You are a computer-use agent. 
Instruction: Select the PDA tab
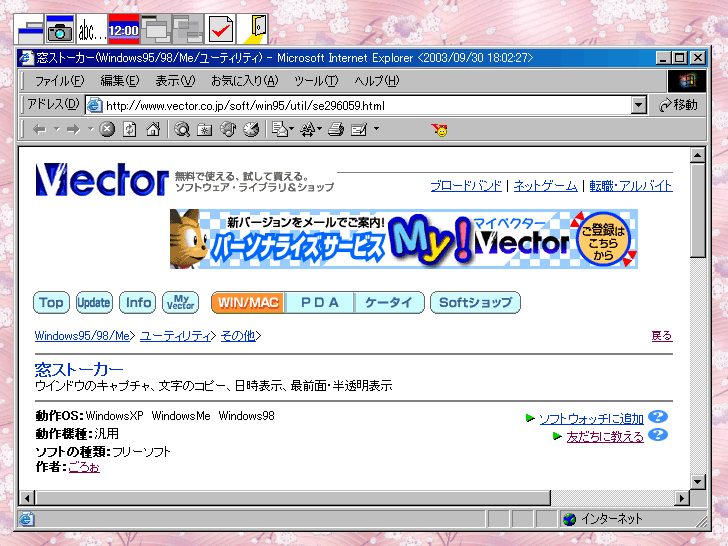point(319,303)
